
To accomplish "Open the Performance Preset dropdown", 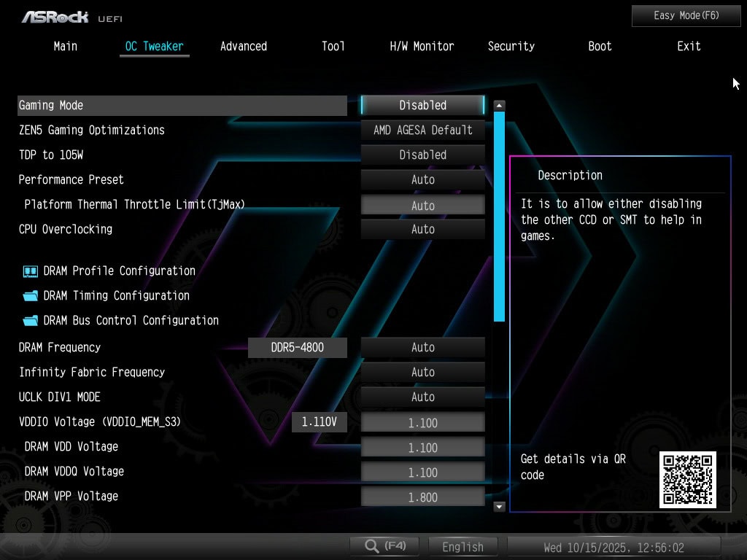I will tap(422, 179).
